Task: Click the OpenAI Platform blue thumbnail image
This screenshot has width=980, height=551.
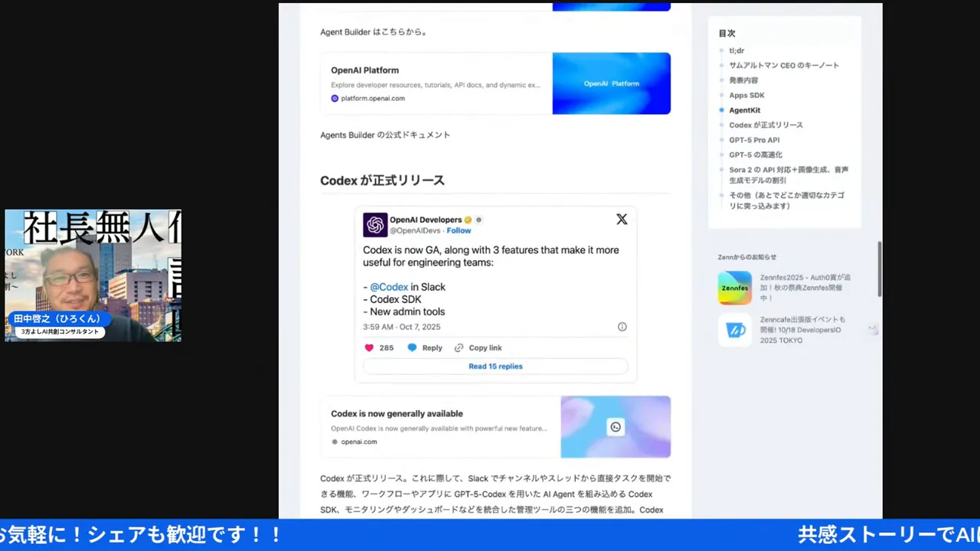Action: tap(611, 83)
